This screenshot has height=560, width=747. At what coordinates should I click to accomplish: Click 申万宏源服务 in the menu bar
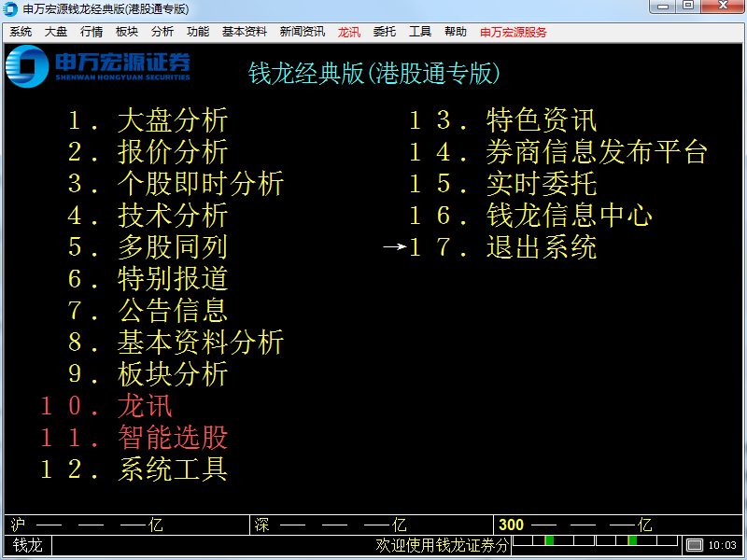(x=514, y=31)
